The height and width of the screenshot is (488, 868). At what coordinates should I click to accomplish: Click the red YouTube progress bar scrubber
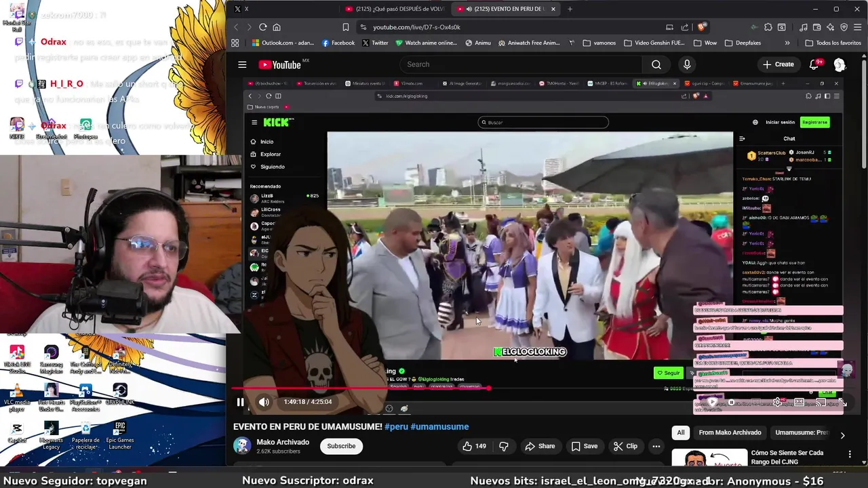[488, 388]
